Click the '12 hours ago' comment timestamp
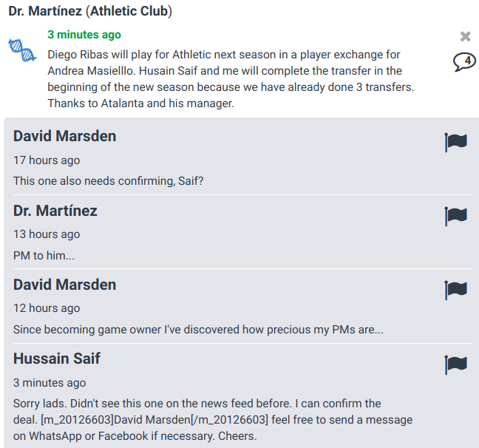 (47, 308)
